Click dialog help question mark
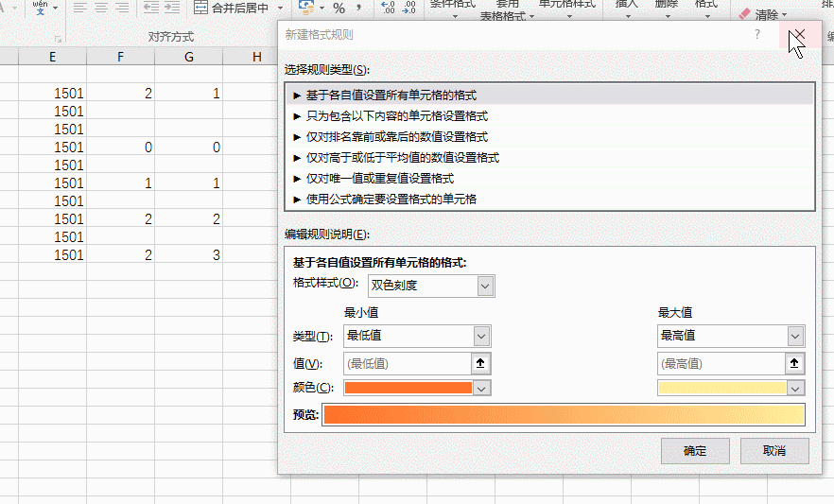This screenshot has height=504, width=834. (x=757, y=35)
